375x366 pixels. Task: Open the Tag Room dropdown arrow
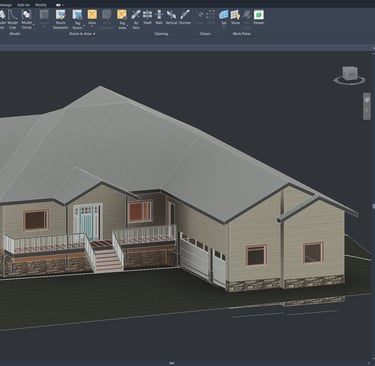coord(84,26)
